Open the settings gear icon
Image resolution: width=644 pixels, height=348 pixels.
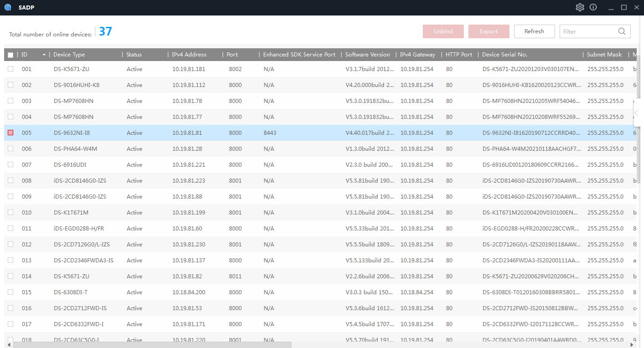580,7
